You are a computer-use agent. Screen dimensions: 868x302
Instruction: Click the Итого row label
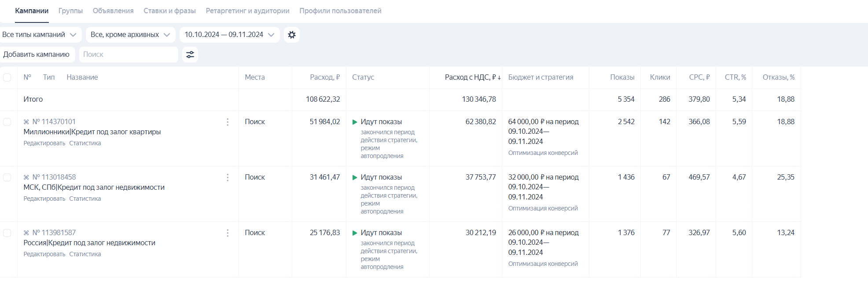pos(33,99)
